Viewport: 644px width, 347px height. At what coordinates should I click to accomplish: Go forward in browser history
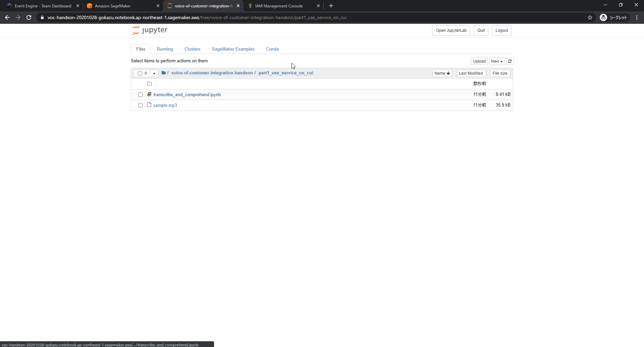coord(18,17)
